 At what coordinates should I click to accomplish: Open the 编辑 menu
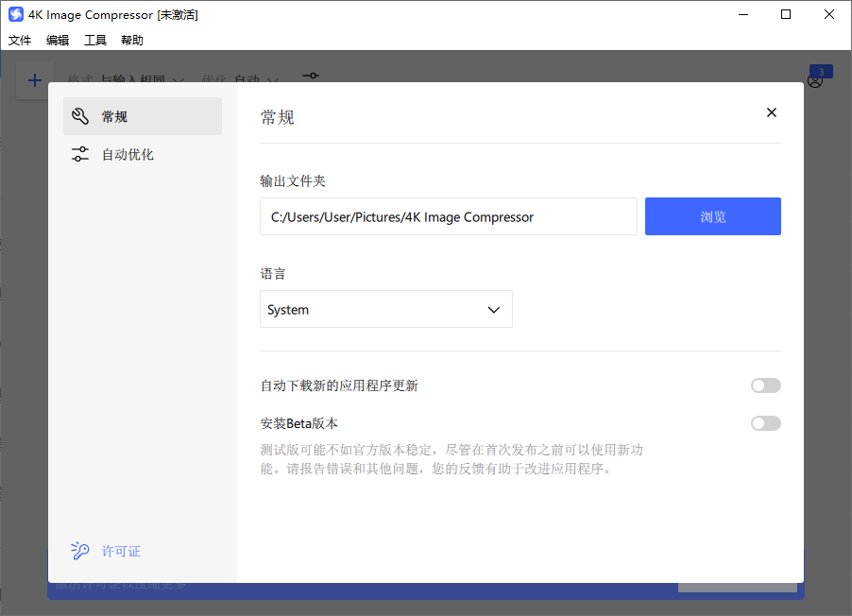point(58,41)
